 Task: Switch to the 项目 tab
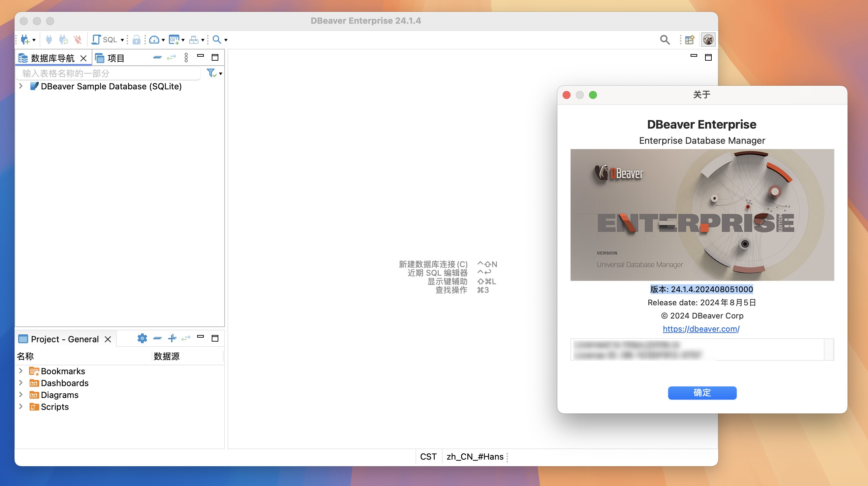pyautogui.click(x=110, y=58)
